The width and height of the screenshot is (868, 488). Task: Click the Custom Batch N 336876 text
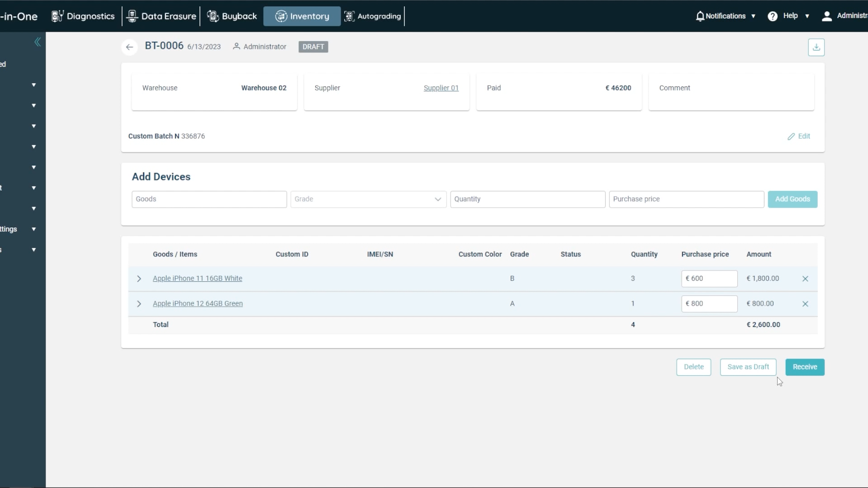[166, 137]
